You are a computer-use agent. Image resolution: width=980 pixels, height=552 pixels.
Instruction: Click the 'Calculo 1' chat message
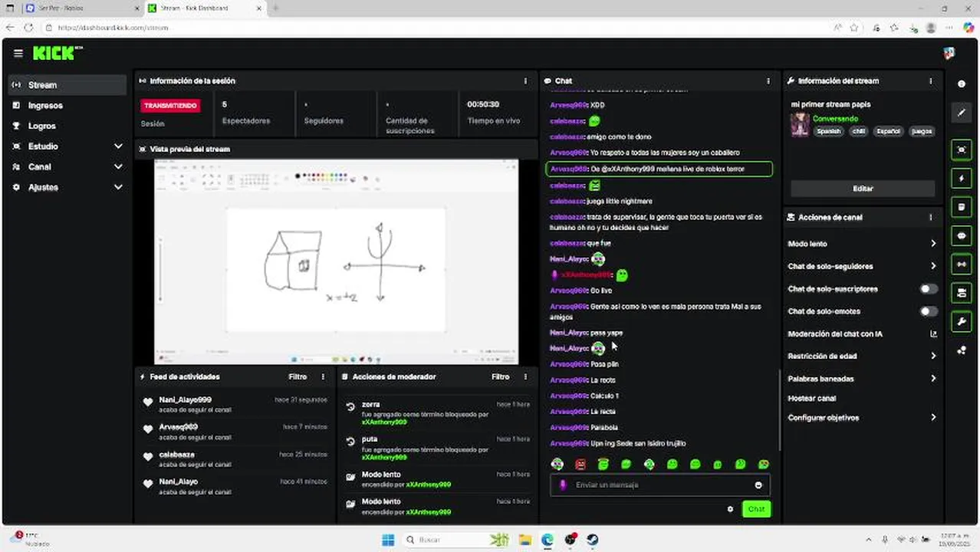[584, 396]
